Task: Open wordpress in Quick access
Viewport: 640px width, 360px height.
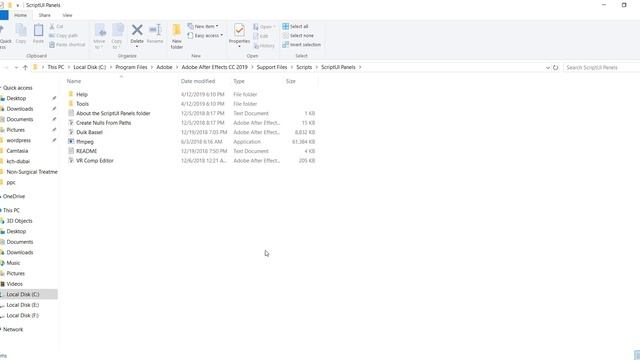Action: pyautogui.click(x=18, y=140)
